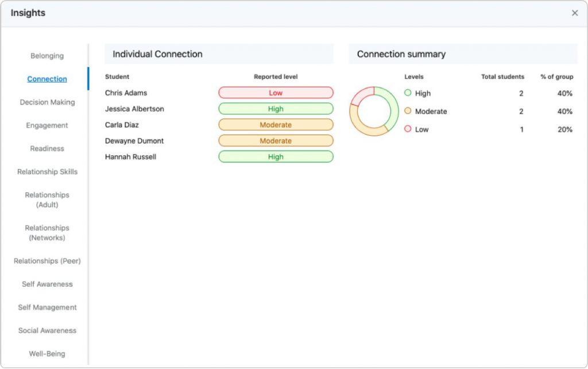Image resolution: width=588 pixels, height=369 pixels.
Task: Click the orange Moderate legend circle
Action: (x=408, y=111)
